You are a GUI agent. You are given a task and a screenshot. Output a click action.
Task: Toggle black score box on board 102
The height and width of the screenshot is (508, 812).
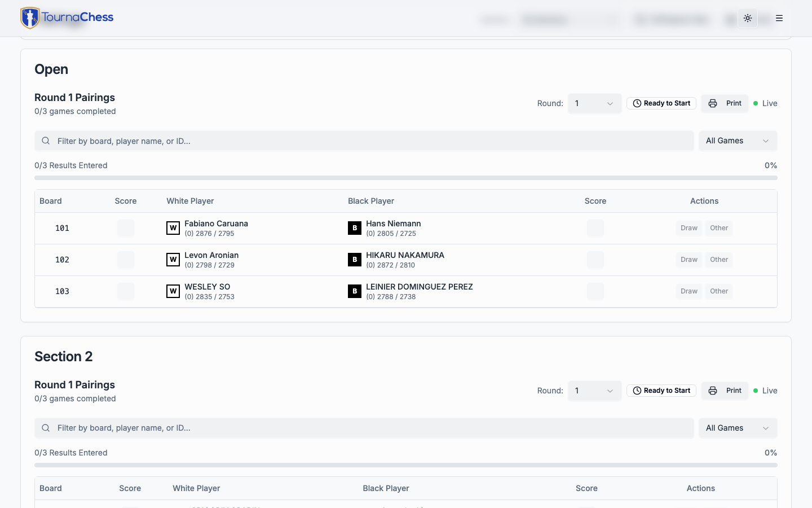tap(595, 260)
